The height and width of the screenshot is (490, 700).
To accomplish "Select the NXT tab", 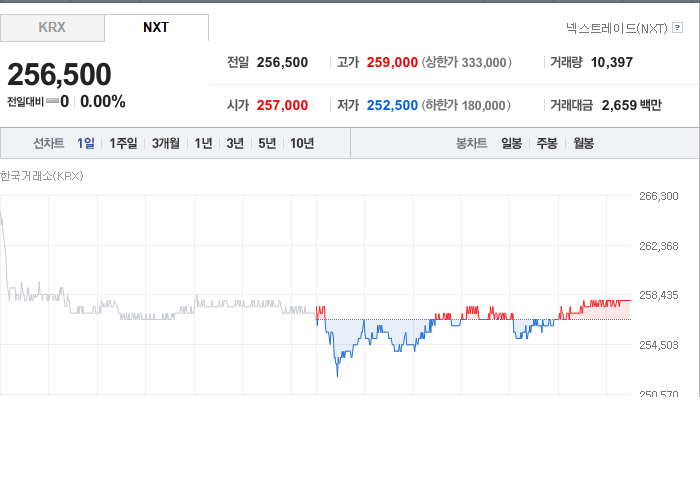I will 156,28.
